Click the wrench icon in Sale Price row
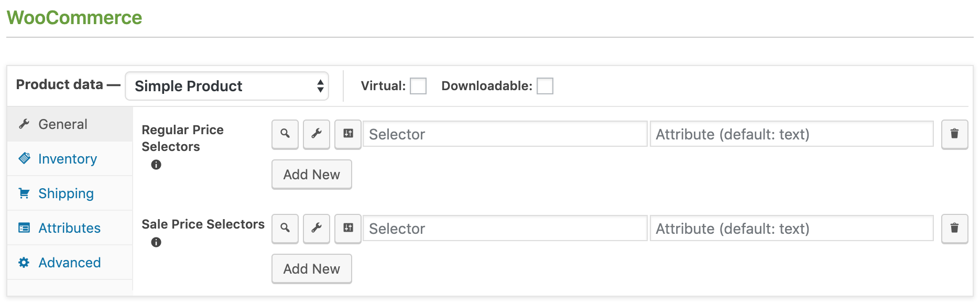Viewport: 980px width, 303px height. pos(317,229)
